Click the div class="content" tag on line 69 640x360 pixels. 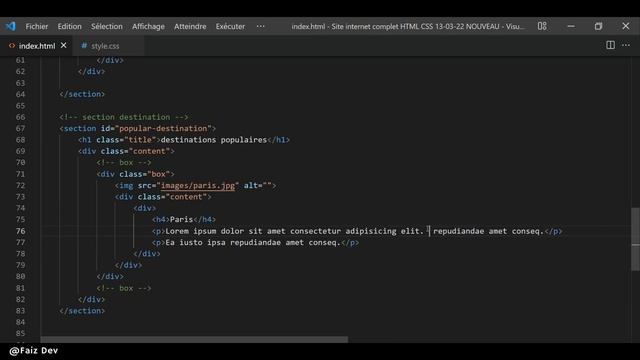pos(126,151)
